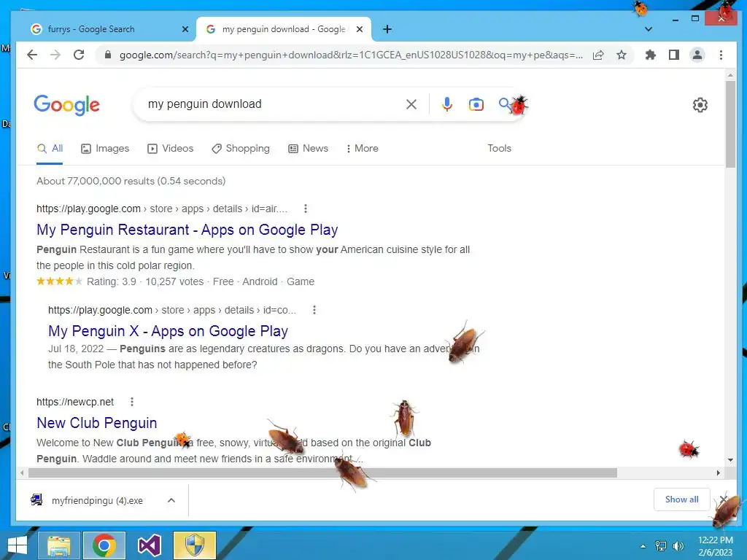
Task: Show all downloads
Action: pyautogui.click(x=682, y=499)
